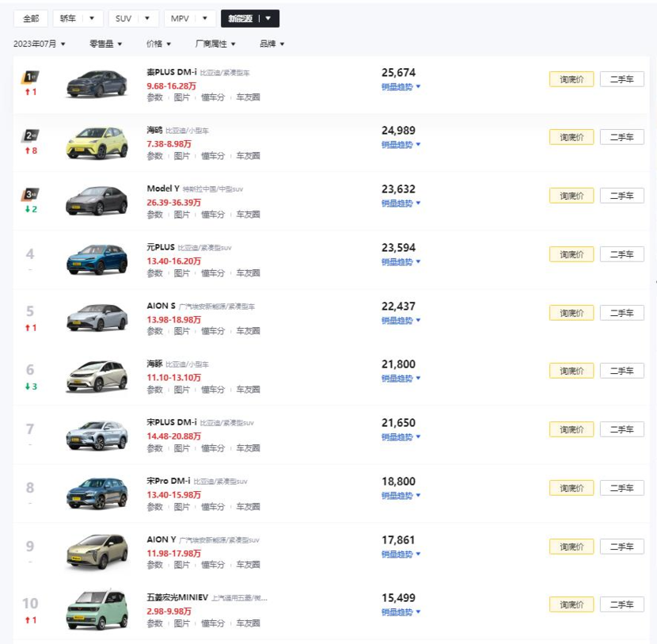Screen dimensions: 657x644
Task: Open the SUV dropdown arrow
Action: tap(147, 18)
